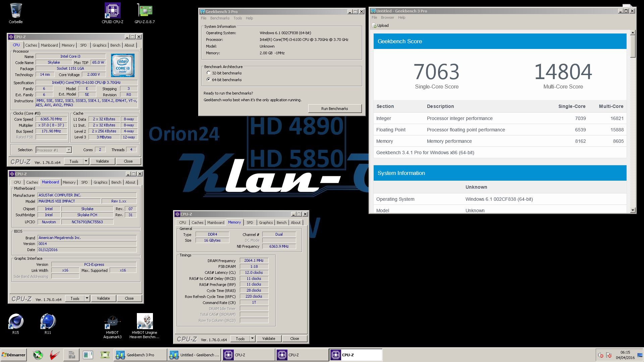Screen dimensions: 644x362
Task: Switch to Untitled - Geekbench taskbar button
Action: [x=194, y=355]
